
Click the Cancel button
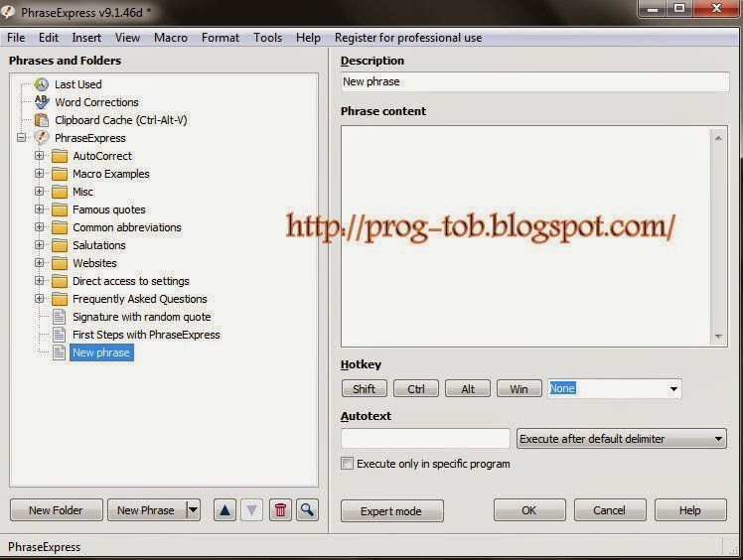click(610, 510)
